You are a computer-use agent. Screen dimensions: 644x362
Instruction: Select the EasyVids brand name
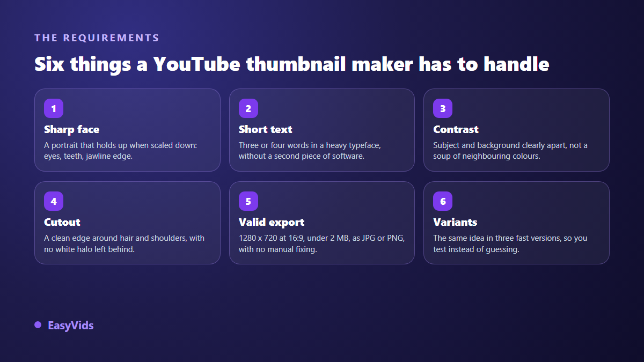(x=70, y=326)
